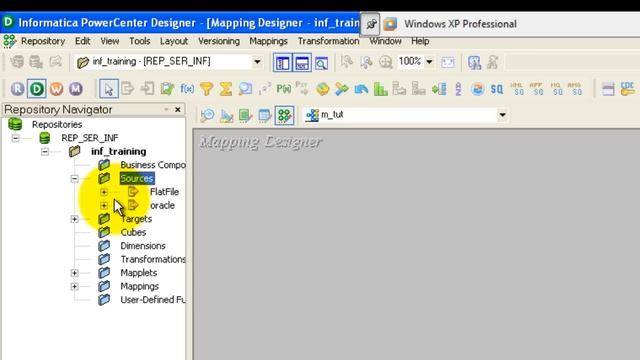640x360 pixels.
Task: Select the Business Components tree folder
Action: [152, 165]
